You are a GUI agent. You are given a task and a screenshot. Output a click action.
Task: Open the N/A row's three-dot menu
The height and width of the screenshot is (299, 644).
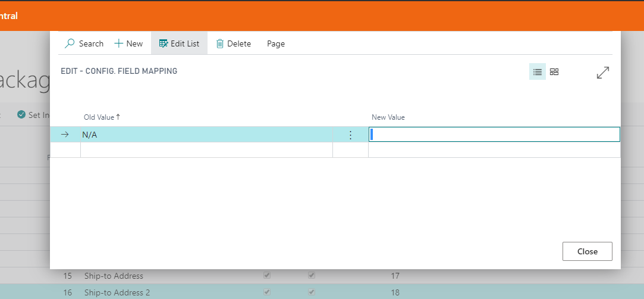350,135
